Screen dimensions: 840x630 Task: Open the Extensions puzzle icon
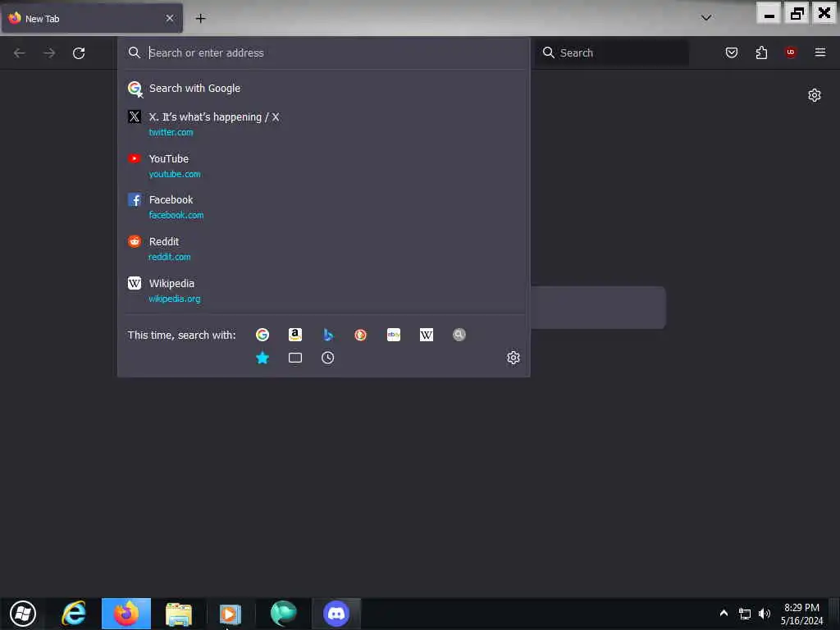pyautogui.click(x=761, y=52)
